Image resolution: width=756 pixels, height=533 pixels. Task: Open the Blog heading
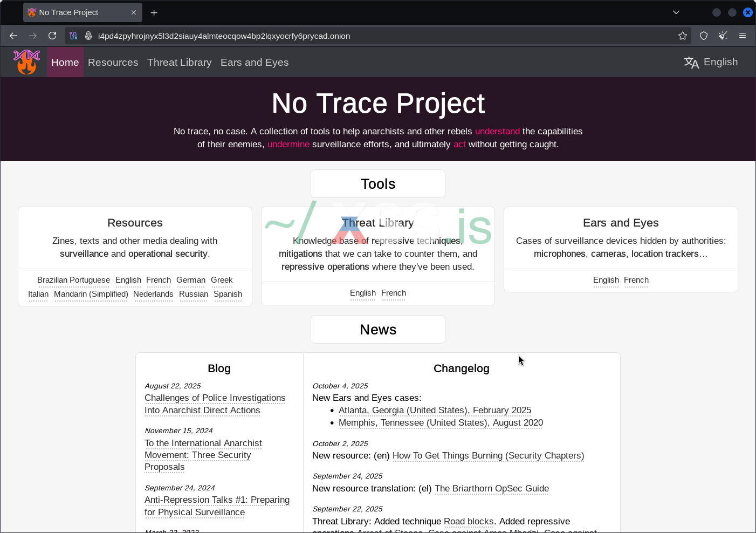(x=219, y=368)
